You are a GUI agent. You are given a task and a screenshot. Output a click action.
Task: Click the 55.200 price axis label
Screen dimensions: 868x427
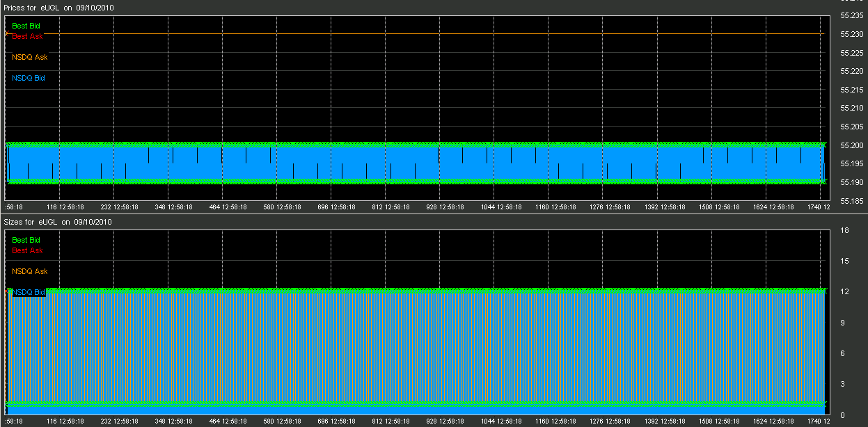852,145
